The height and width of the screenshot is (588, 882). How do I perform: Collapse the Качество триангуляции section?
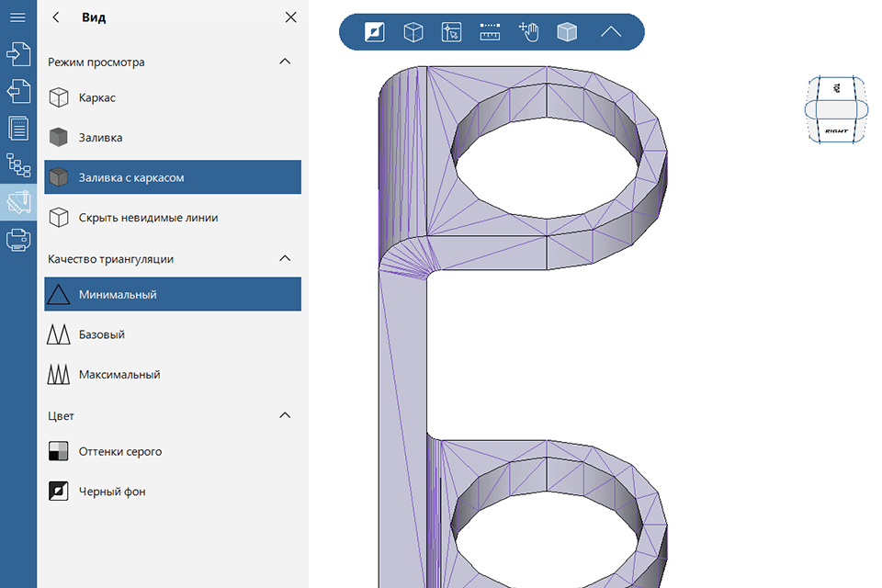(285, 258)
